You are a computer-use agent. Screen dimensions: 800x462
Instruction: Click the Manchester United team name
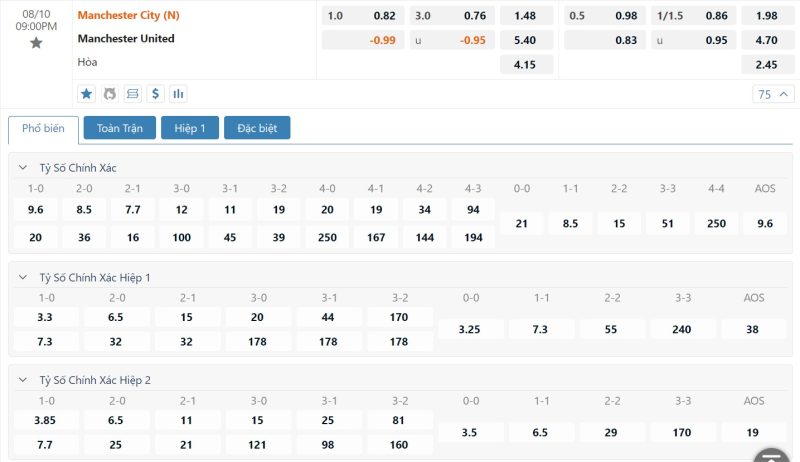(126, 39)
